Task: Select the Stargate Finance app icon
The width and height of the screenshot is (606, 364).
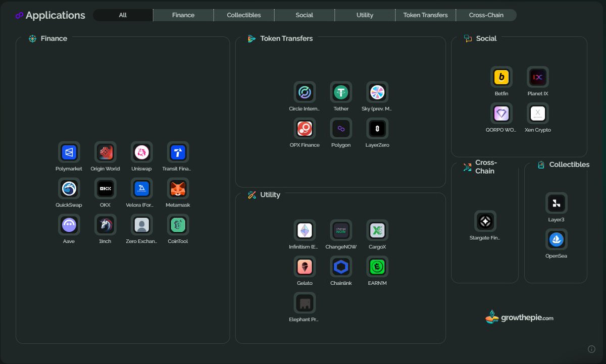Action: [x=485, y=221]
